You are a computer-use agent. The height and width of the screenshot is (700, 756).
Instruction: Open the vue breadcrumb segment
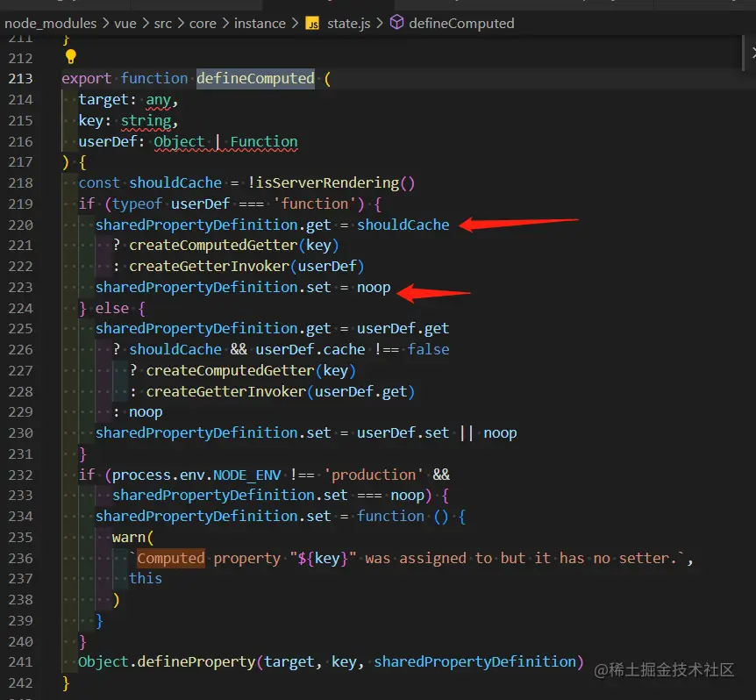(125, 23)
